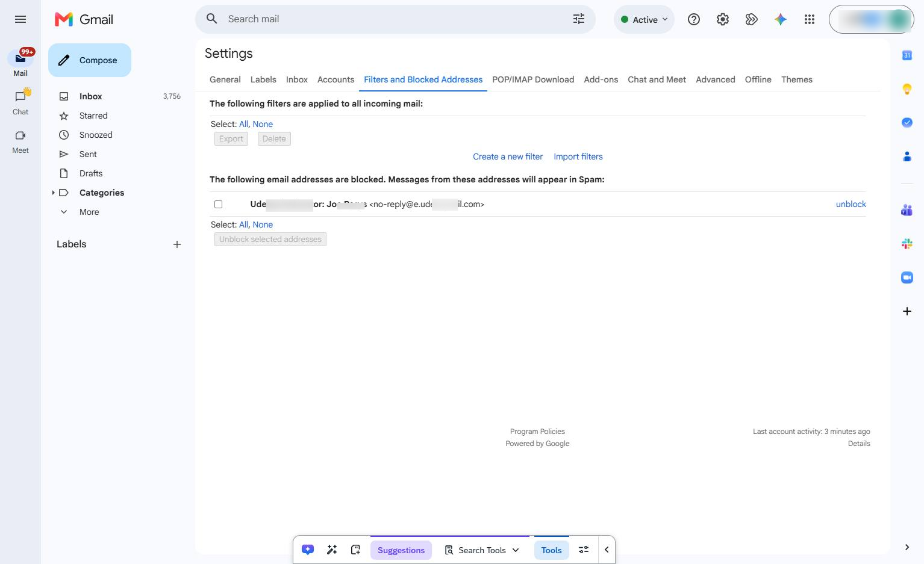Open the Support help icon
Viewport: 924px width, 564px height.
[694, 19]
